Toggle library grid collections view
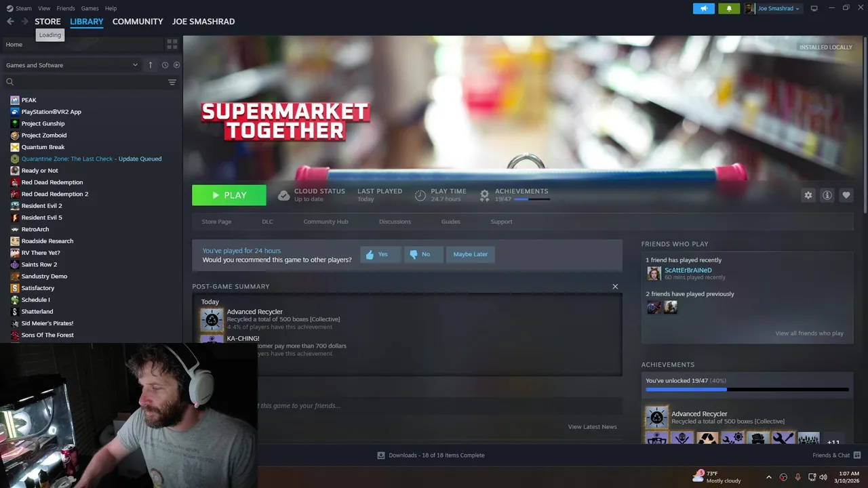The width and height of the screenshot is (868, 488). 172,44
